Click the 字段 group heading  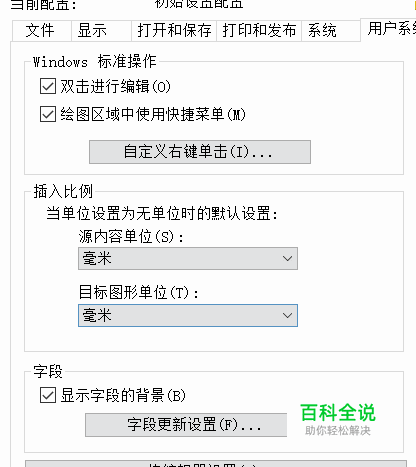[x=48, y=372]
